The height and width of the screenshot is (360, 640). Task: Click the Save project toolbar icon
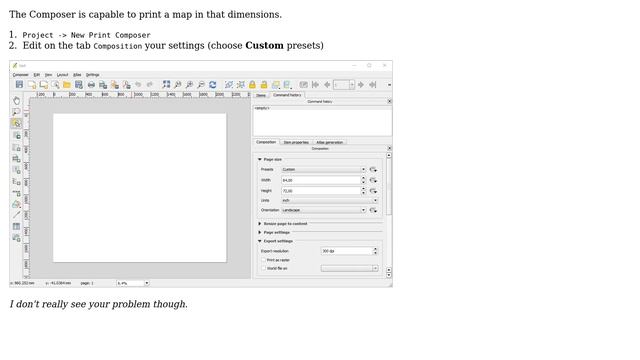[x=19, y=84]
